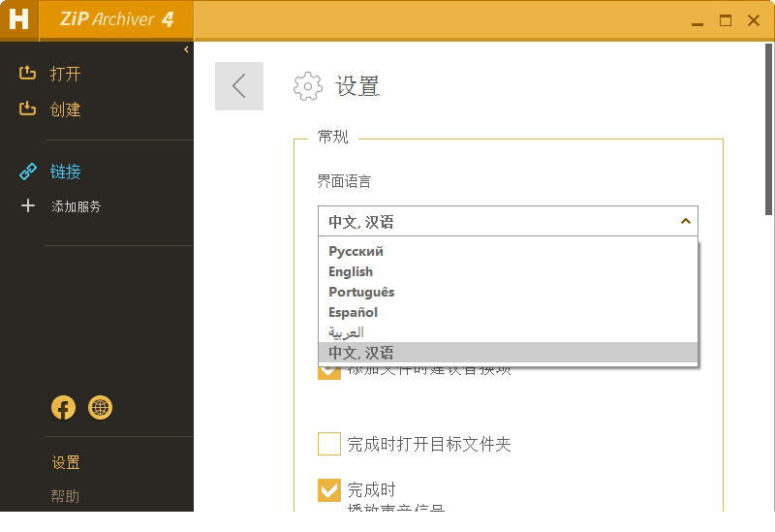Viewport: 775px width, 532px height.
Task: Click the 常规 group heading
Action: (332, 137)
